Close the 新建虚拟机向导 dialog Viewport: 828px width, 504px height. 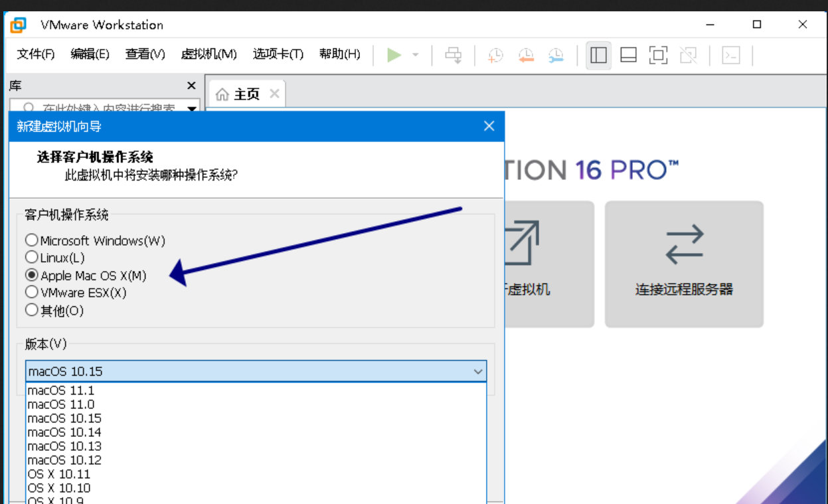489,126
